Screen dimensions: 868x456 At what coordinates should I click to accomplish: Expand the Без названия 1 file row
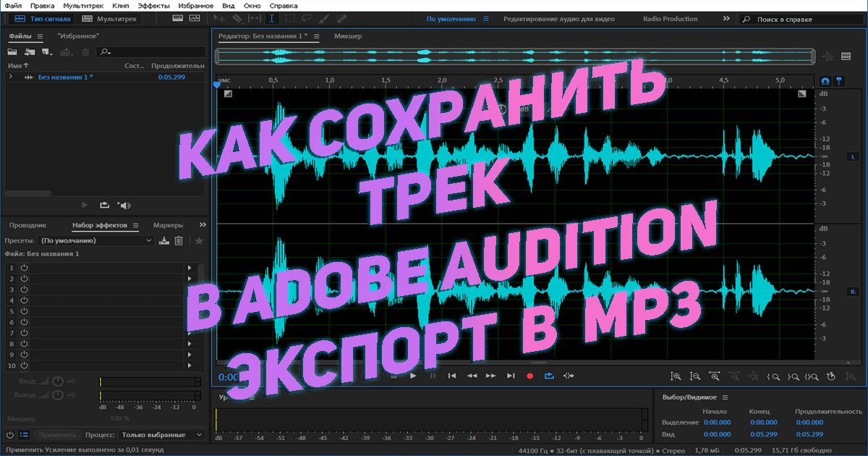(10, 77)
